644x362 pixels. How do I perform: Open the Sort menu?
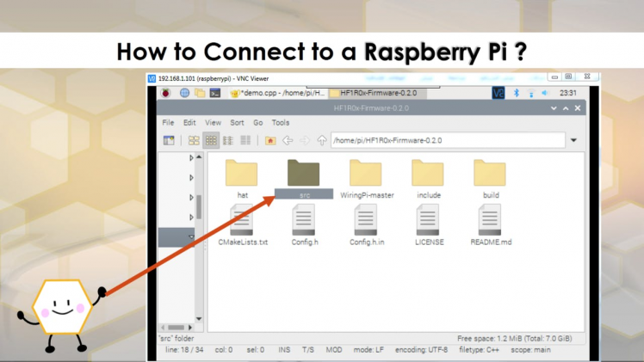237,123
